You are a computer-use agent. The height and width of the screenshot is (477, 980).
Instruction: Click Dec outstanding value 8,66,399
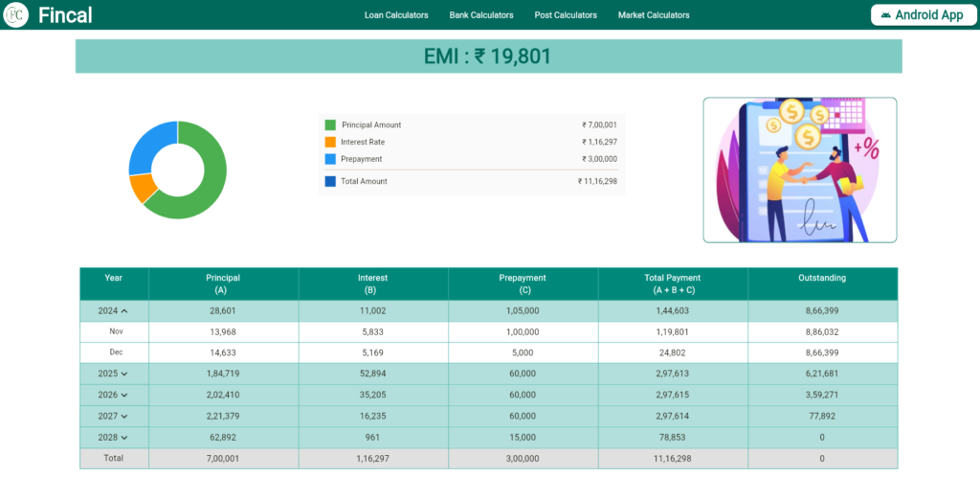tap(822, 352)
